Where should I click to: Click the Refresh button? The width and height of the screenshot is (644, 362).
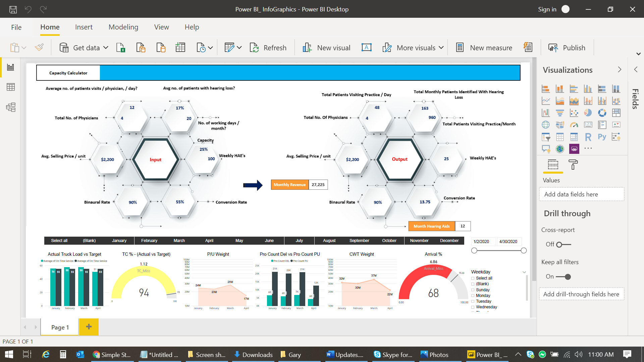[x=268, y=48]
